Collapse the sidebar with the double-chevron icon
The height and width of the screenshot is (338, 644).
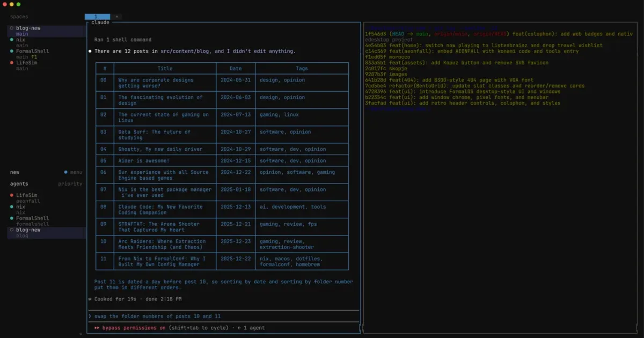click(x=81, y=334)
